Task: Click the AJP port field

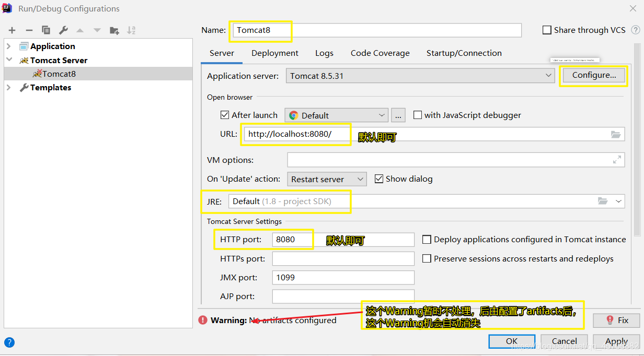Action: click(x=343, y=296)
